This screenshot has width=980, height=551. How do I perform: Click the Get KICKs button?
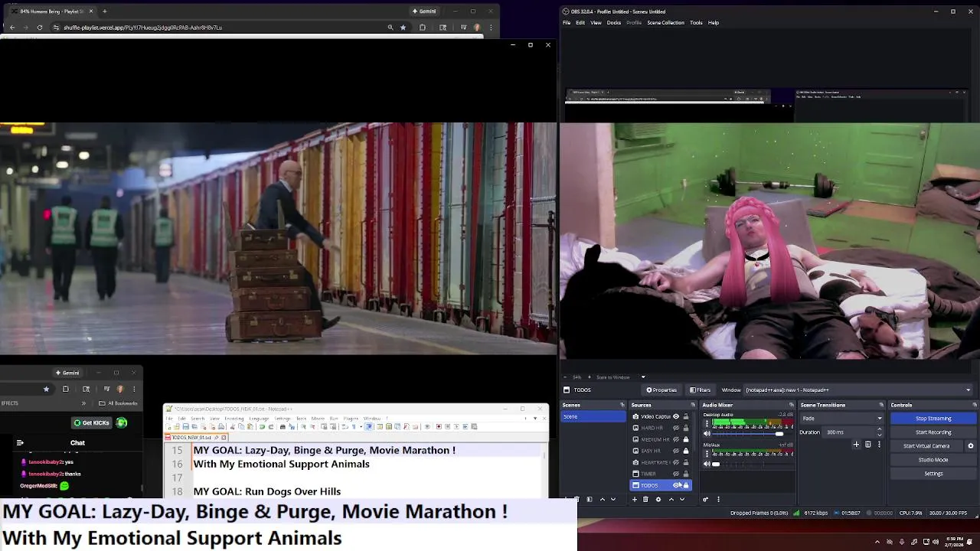click(x=91, y=422)
